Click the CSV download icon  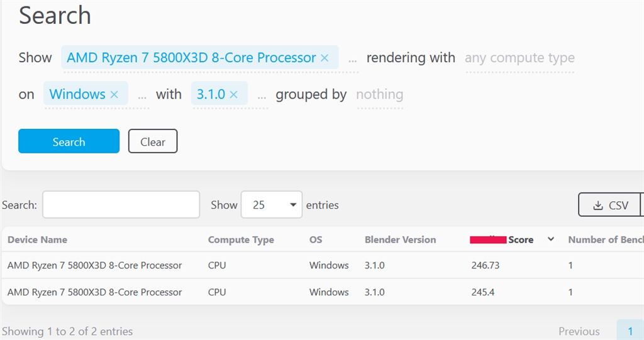point(598,206)
